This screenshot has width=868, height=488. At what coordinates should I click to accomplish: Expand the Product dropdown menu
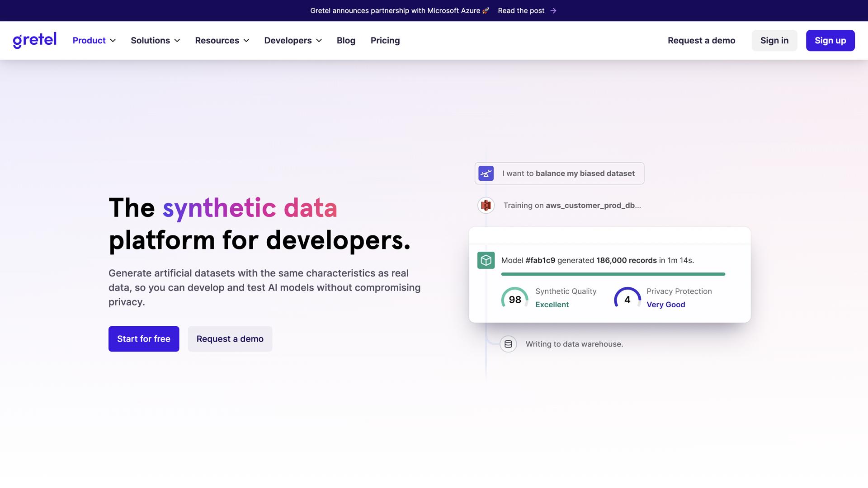(94, 41)
